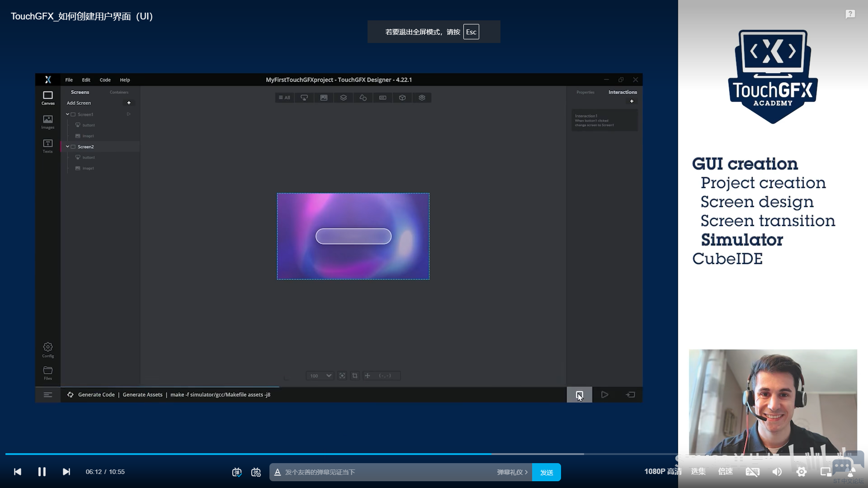Toggle picture-in-picture mode
Viewport: 868px width, 488px height.
click(826, 472)
